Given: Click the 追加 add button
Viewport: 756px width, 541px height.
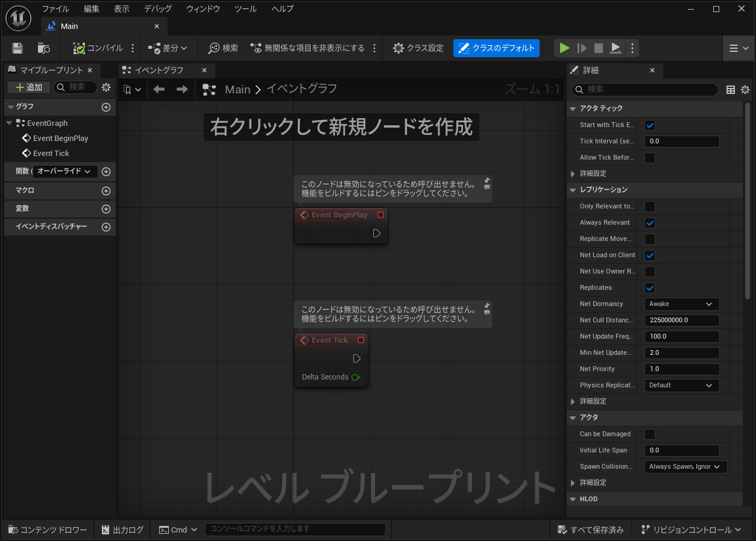Looking at the screenshot, I should pos(28,87).
